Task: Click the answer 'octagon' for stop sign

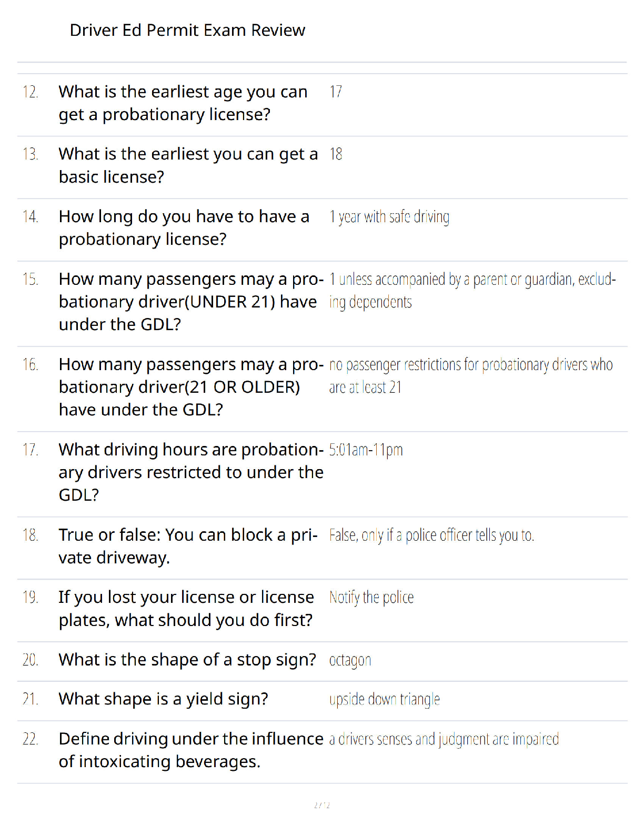Action: [x=350, y=660]
